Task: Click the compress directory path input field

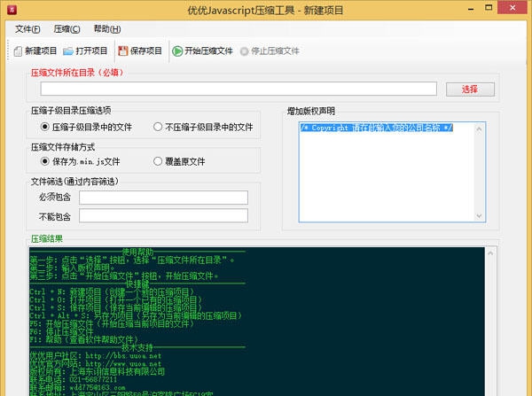Action: (x=239, y=89)
